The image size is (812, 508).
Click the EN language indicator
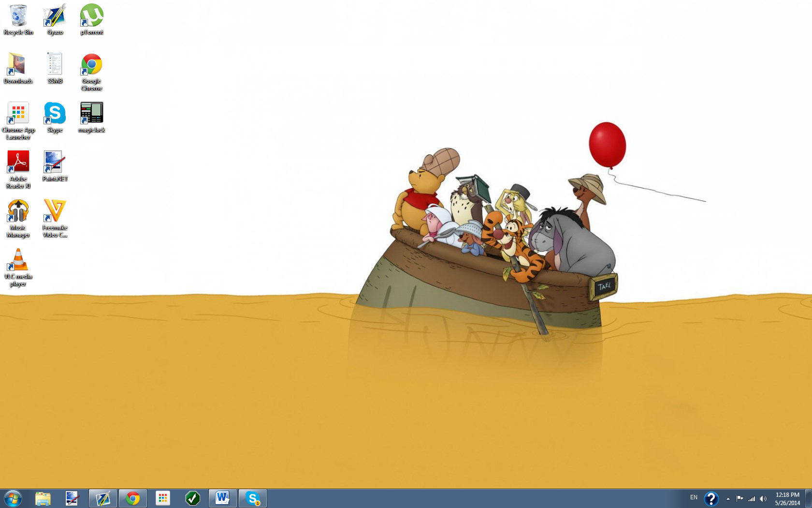pyautogui.click(x=694, y=498)
